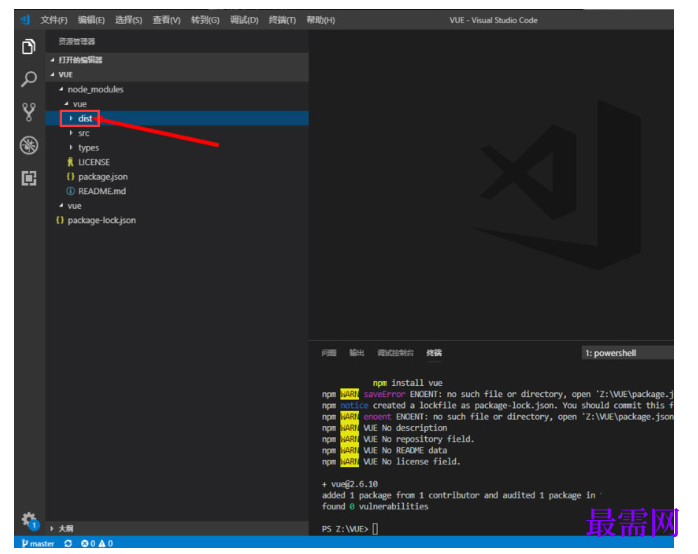Image resolution: width=698 pixels, height=554 pixels.
Task: Click the package-lock.json braces icon
Action: coord(60,220)
